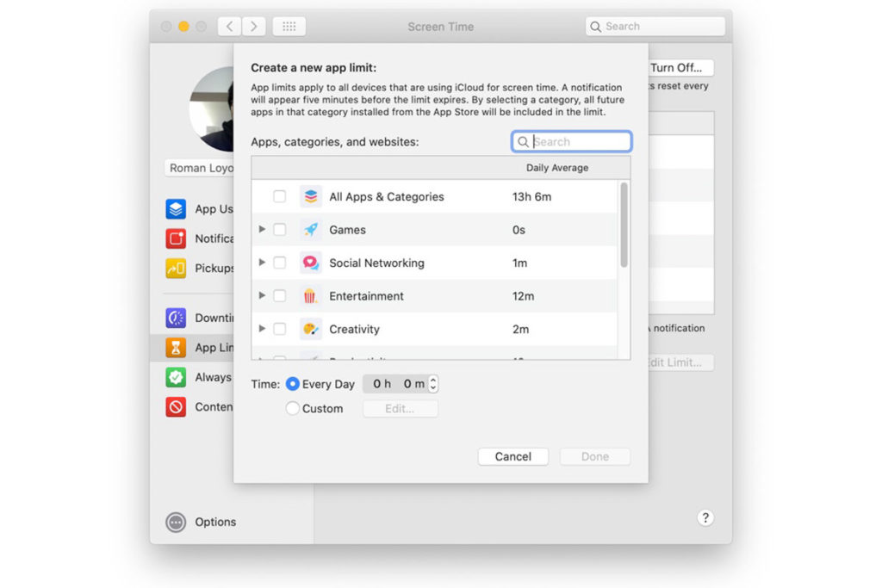Select the App Limits hourglass icon
The width and height of the screenshot is (882, 588).
[x=176, y=348]
